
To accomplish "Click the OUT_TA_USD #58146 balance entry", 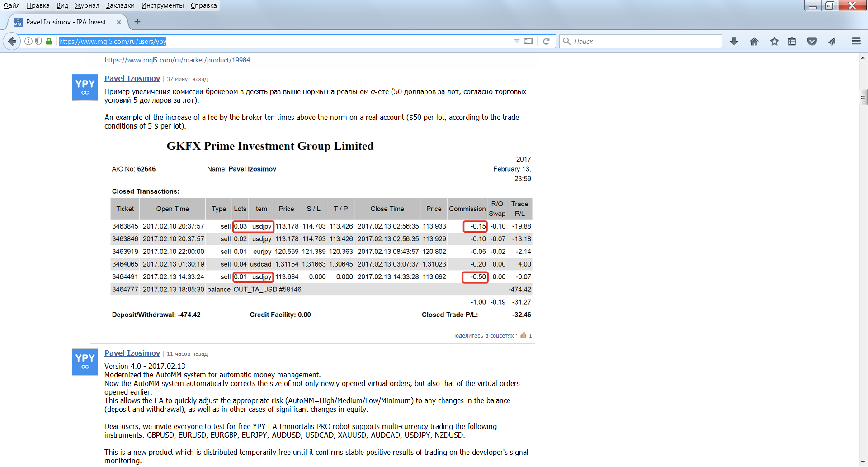I will (x=267, y=290).
